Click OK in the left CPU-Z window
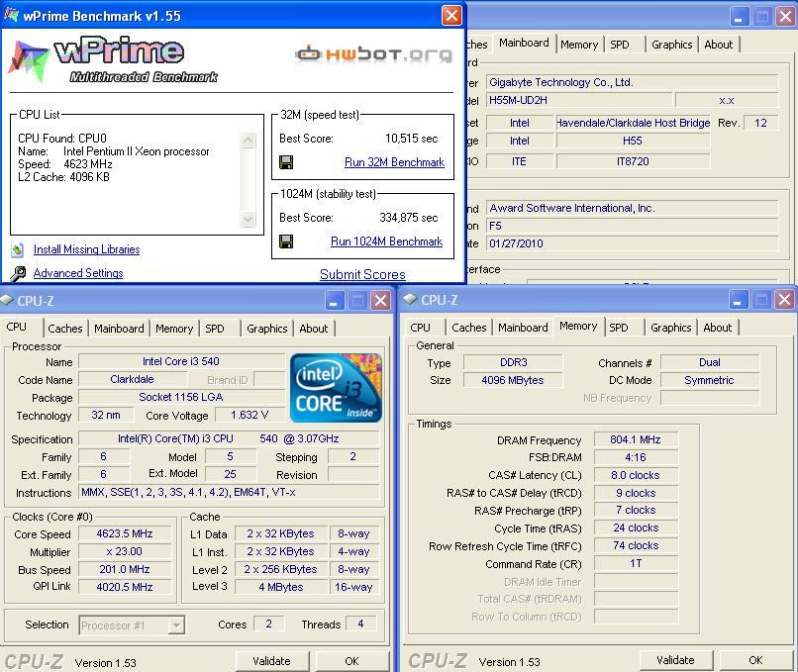 [x=351, y=661]
